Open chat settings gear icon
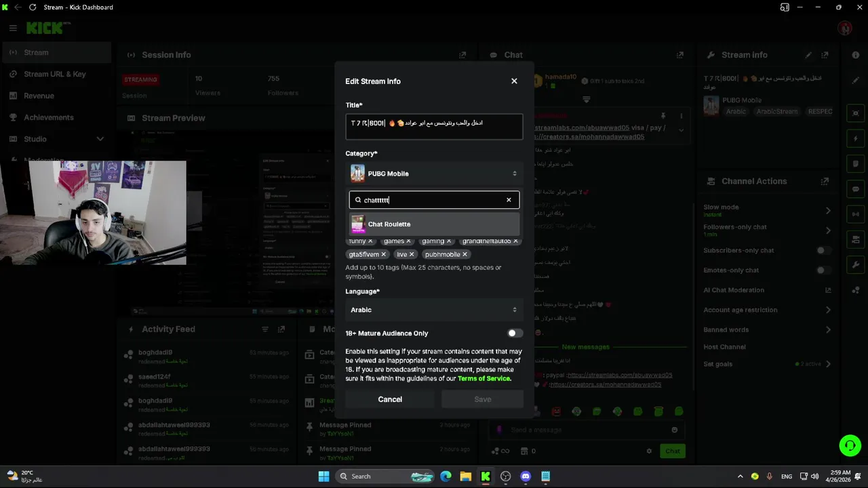The image size is (868, 488). (649, 451)
